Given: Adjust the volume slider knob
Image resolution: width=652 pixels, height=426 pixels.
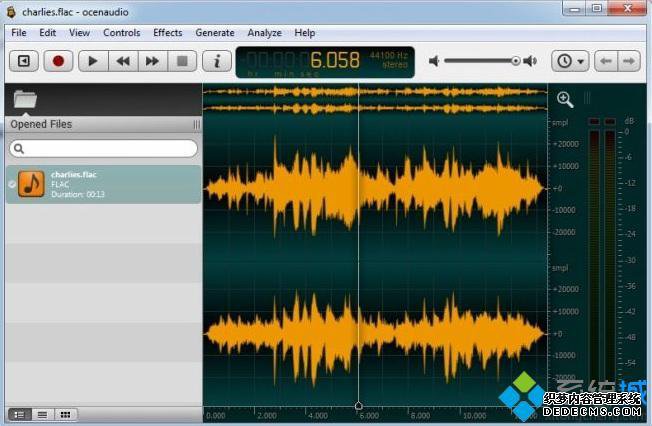Looking at the screenshot, I should (x=516, y=61).
